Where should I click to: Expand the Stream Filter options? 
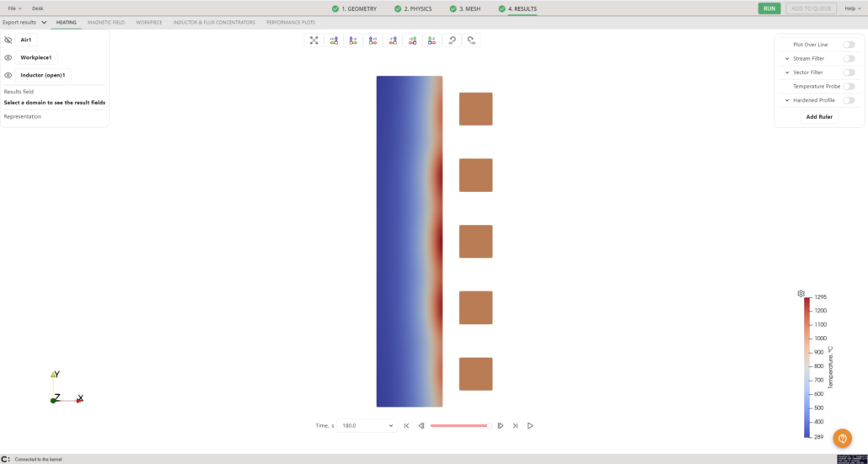click(787, 59)
